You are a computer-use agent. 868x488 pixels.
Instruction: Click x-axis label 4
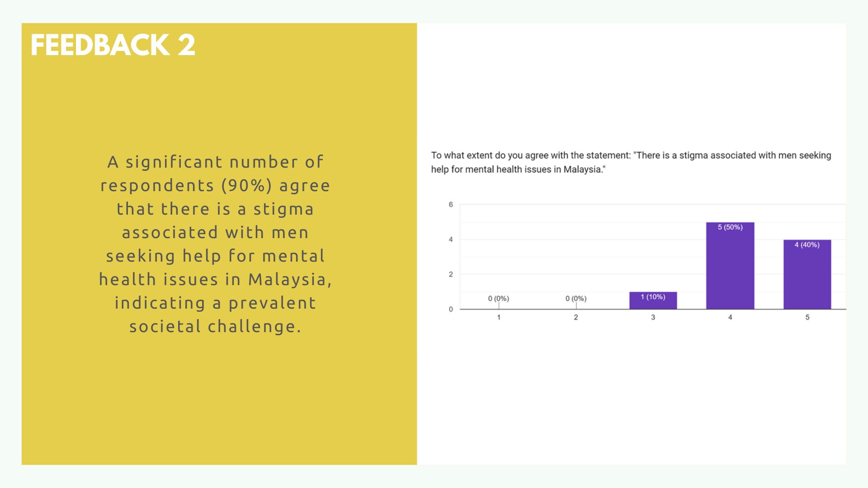pyautogui.click(x=730, y=317)
